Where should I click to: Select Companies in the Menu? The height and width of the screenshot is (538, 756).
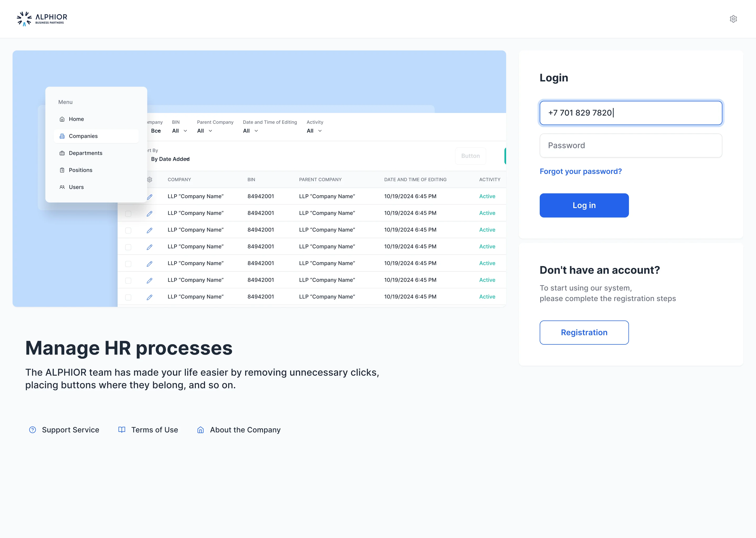(96, 136)
